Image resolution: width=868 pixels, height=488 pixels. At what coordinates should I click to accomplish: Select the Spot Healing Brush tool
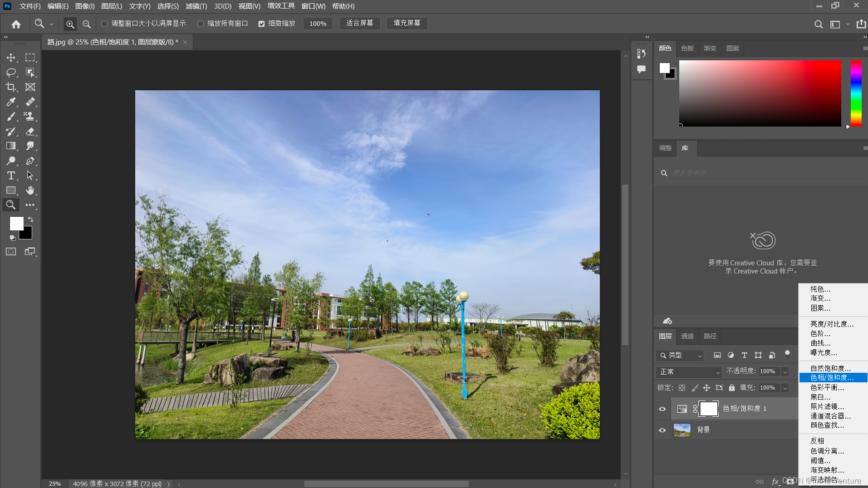click(30, 102)
